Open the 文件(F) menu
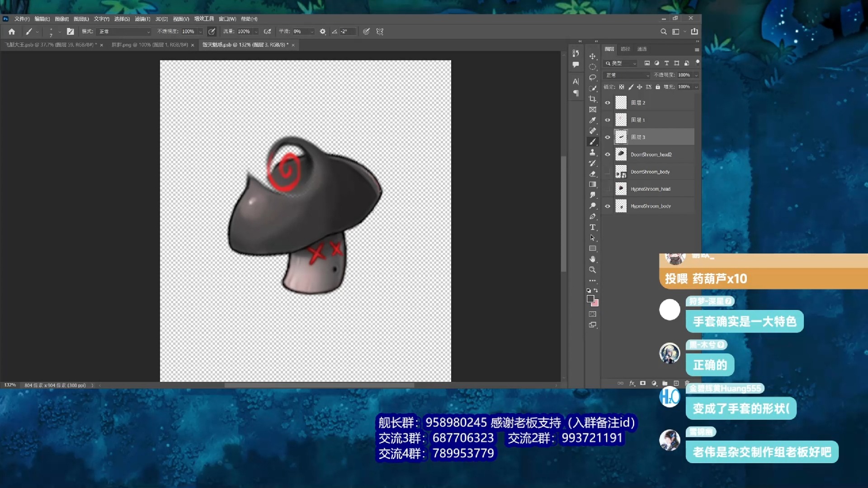Viewport: 868px width, 488px height. pyautogui.click(x=22, y=19)
